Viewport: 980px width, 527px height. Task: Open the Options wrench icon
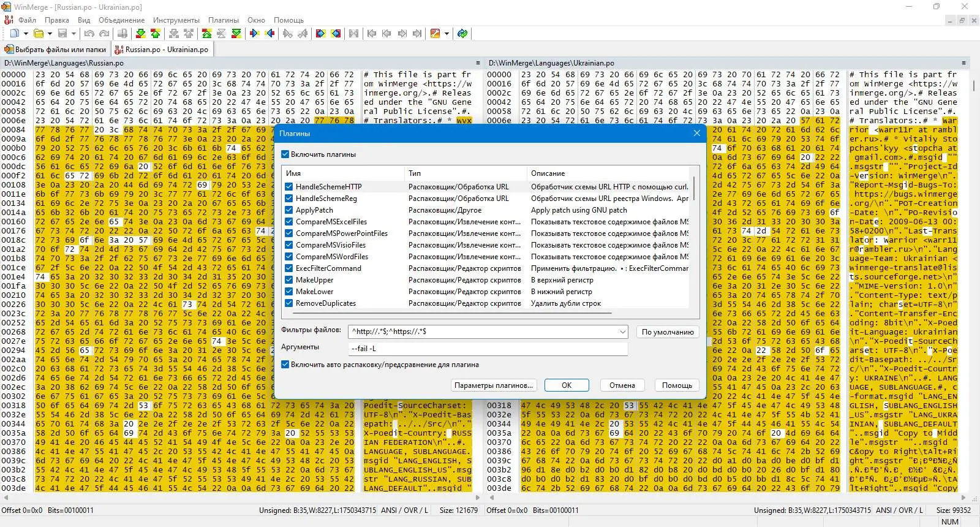tap(435, 34)
